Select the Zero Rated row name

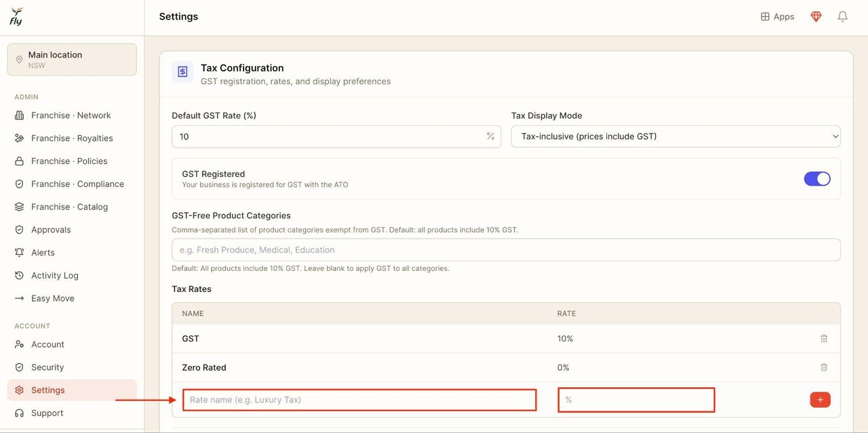(x=204, y=367)
